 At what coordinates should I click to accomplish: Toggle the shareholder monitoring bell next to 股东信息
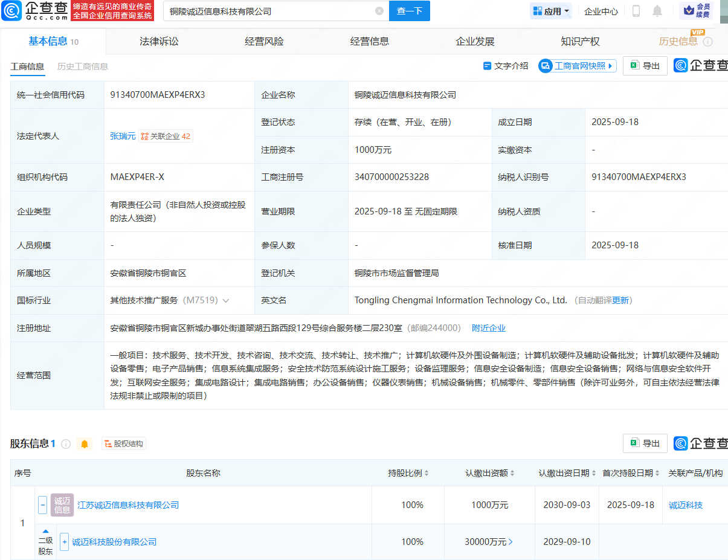pos(85,444)
